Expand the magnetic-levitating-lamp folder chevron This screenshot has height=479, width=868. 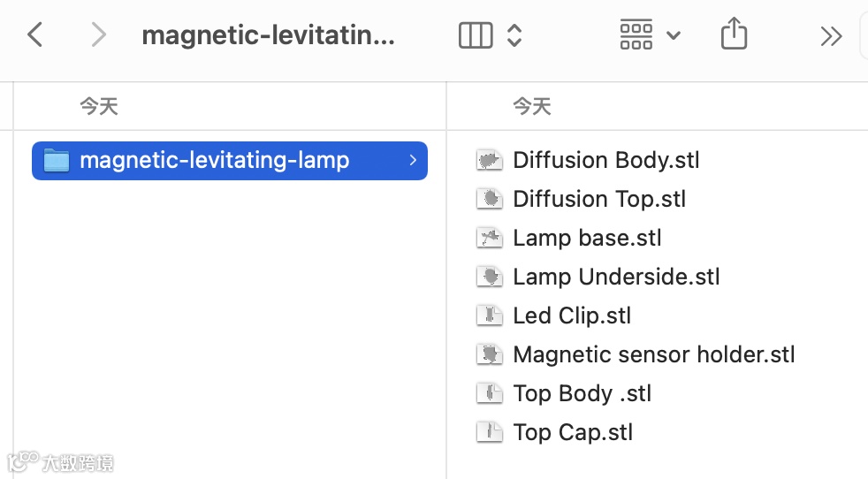413,160
